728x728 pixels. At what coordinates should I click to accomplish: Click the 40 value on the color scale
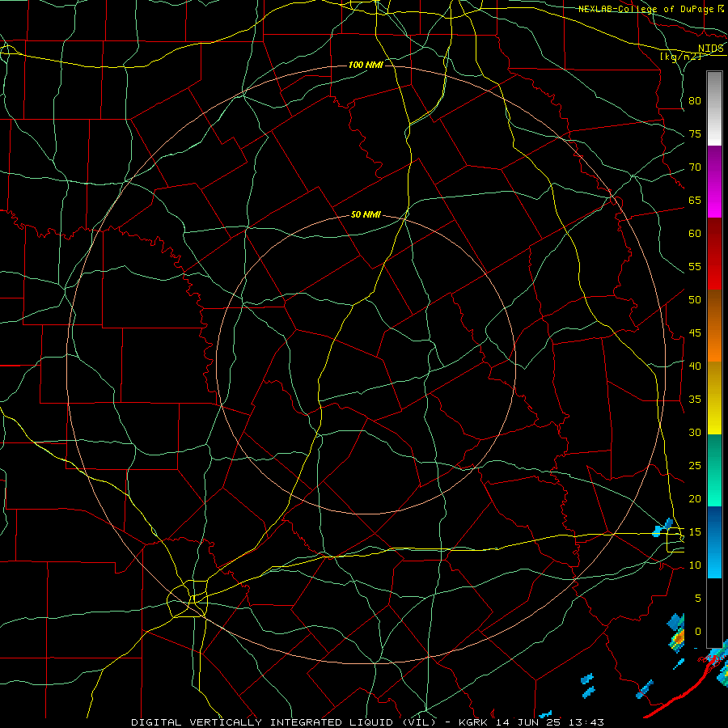point(695,366)
